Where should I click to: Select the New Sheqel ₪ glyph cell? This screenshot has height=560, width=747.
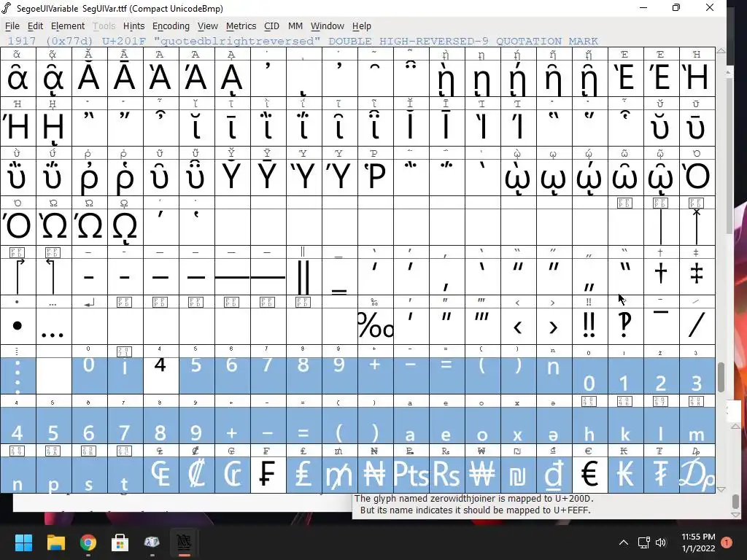[x=519, y=475]
